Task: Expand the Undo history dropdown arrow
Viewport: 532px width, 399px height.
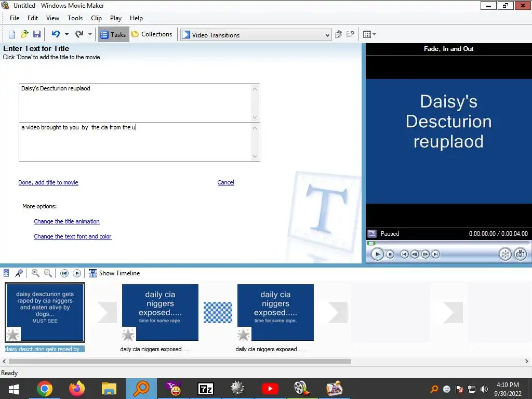Action: [67, 34]
